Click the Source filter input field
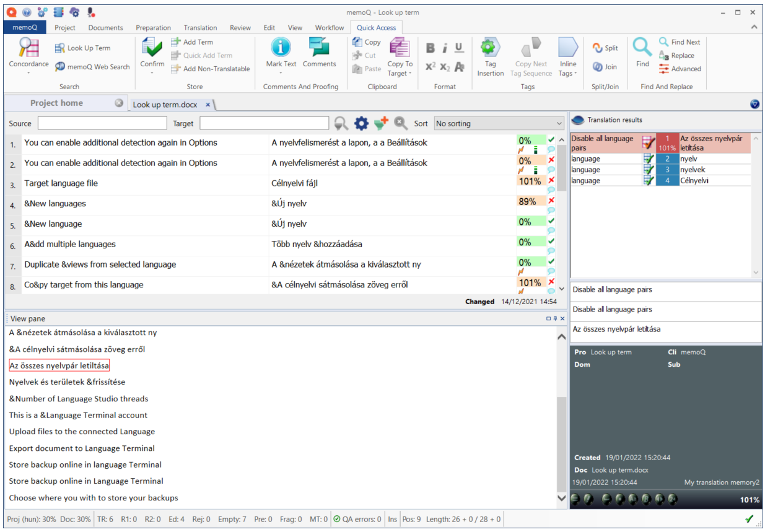 [x=102, y=123]
